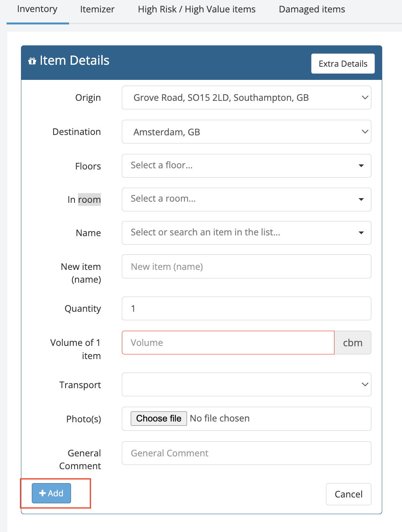The width and height of the screenshot is (402, 532).
Task: Click the Destination dropdown chevron
Action: pos(365,132)
